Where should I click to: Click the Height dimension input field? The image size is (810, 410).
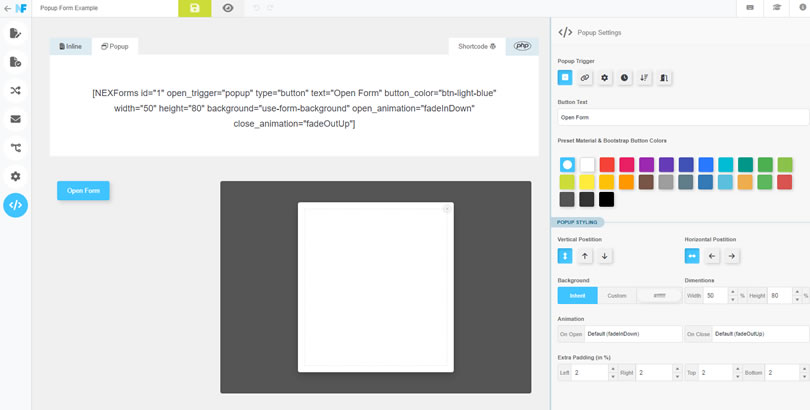(x=780, y=296)
